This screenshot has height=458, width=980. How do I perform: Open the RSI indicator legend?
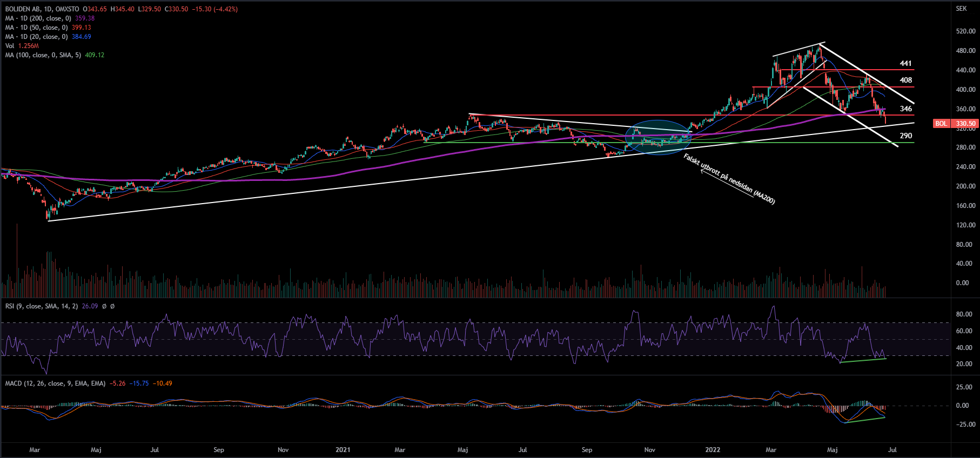click(41, 306)
